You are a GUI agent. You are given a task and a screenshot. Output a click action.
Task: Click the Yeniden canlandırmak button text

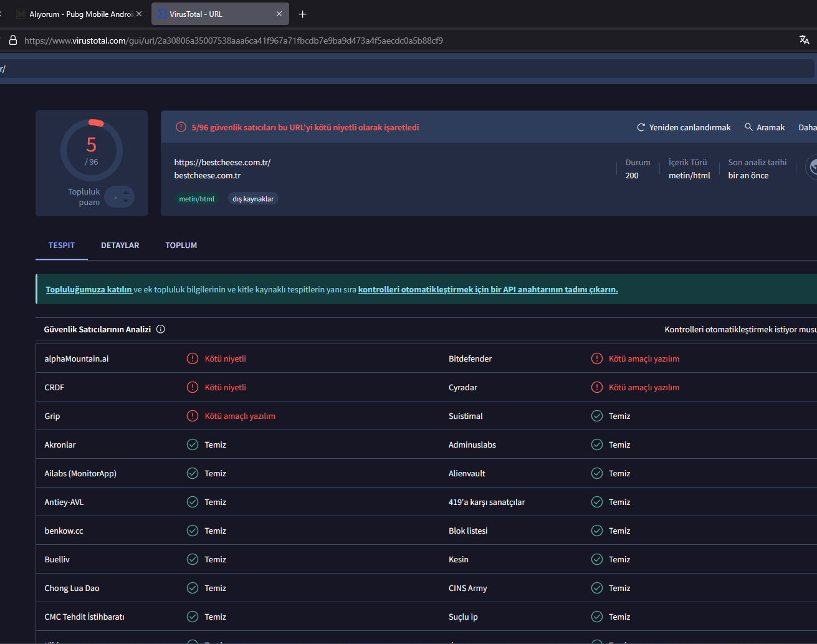690,127
